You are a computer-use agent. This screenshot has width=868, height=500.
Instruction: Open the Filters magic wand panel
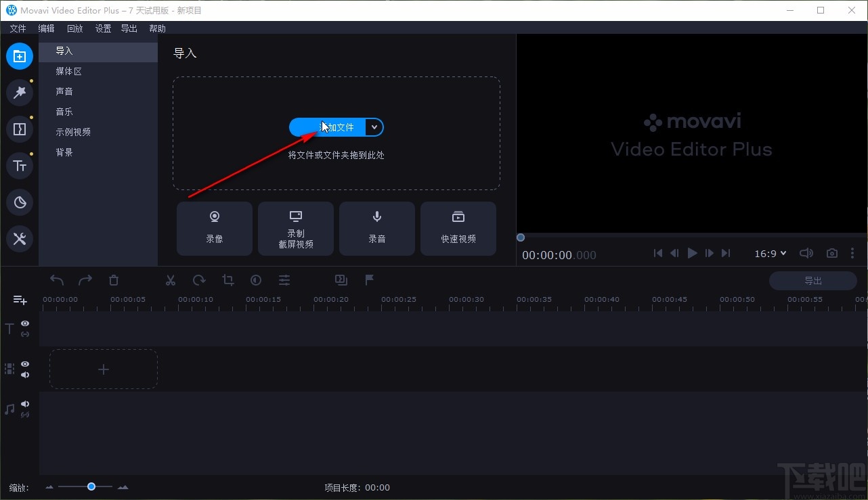click(x=20, y=93)
